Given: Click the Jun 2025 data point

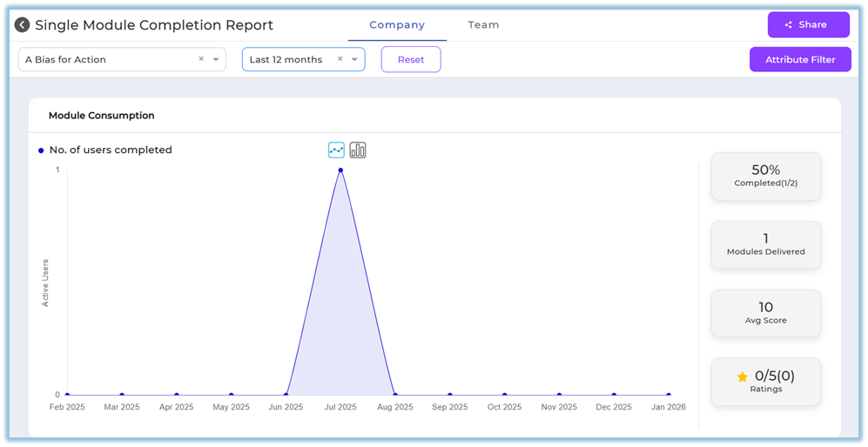Looking at the screenshot, I should click(x=286, y=395).
